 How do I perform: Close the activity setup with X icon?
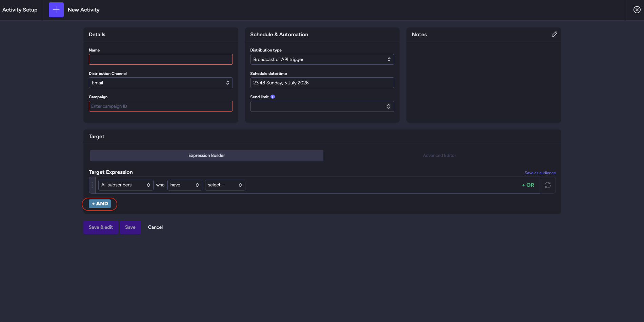637,10
